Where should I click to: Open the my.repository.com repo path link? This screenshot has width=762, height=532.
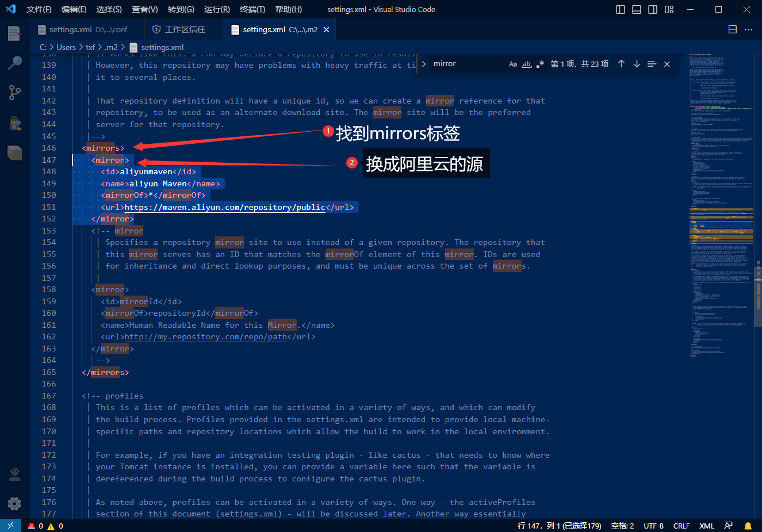click(x=206, y=337)
